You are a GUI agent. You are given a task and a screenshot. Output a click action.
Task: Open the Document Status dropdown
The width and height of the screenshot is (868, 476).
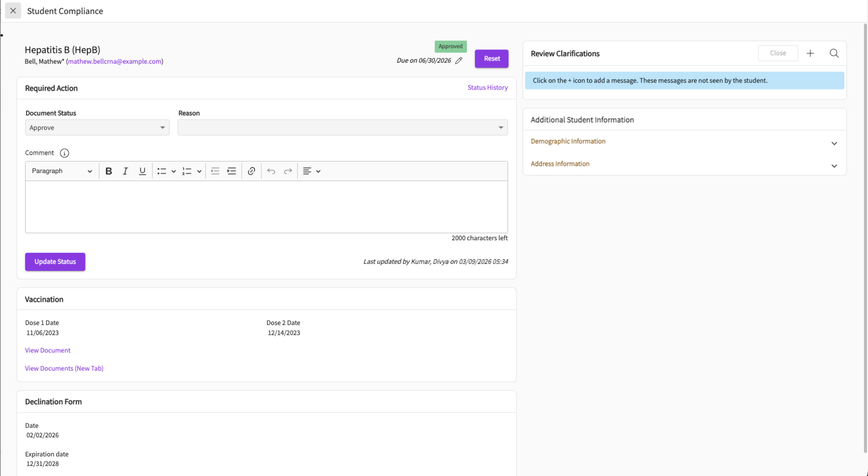(x=97, y=128)
